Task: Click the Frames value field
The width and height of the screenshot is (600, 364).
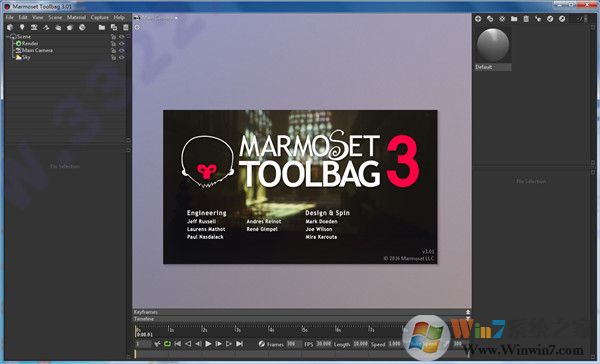Action: coord(294,344)
